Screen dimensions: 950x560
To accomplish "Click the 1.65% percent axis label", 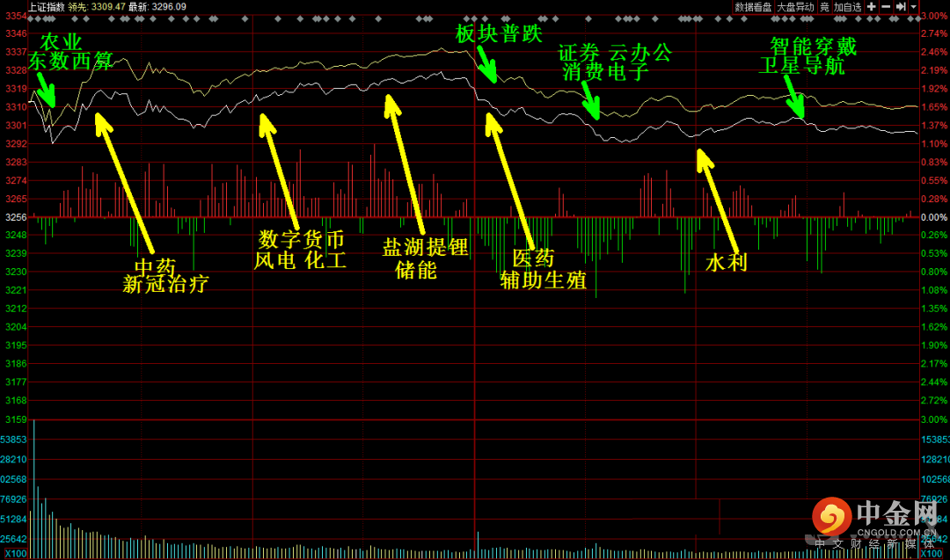I will pos(933,107).
